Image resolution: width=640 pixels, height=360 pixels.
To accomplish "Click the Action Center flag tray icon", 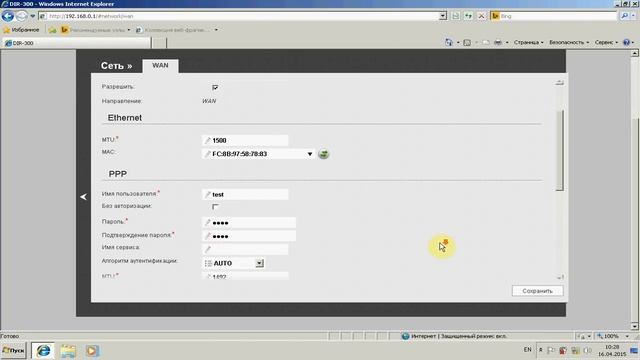I will [551, 350].
